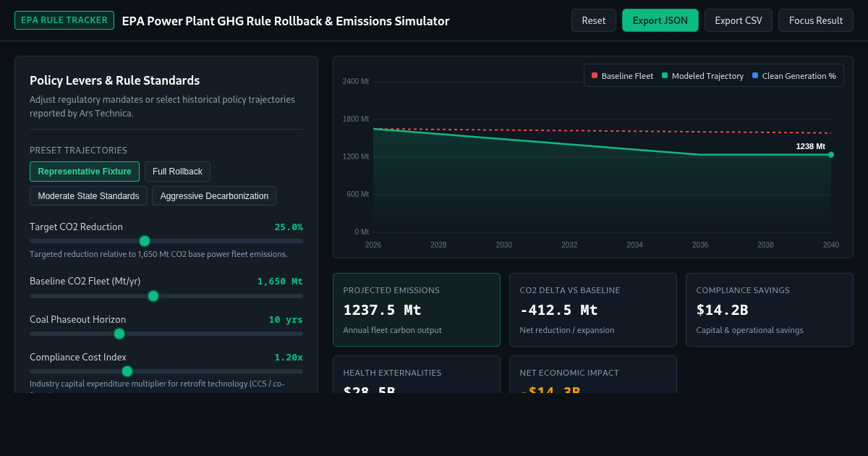The width and height of the screenshot is (868, 456).
Task: Toggle Baseline Fleet legend swatch
Action: tap(595, 76)
